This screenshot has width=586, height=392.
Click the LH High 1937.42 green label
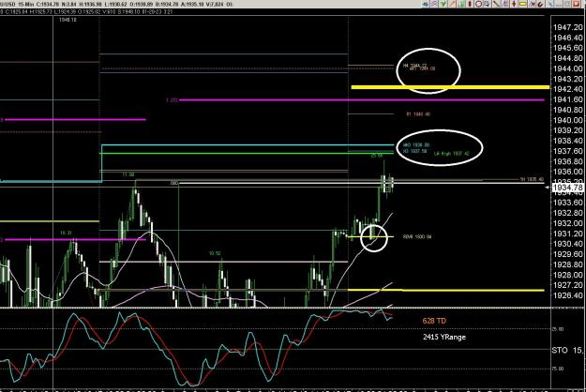451,154
